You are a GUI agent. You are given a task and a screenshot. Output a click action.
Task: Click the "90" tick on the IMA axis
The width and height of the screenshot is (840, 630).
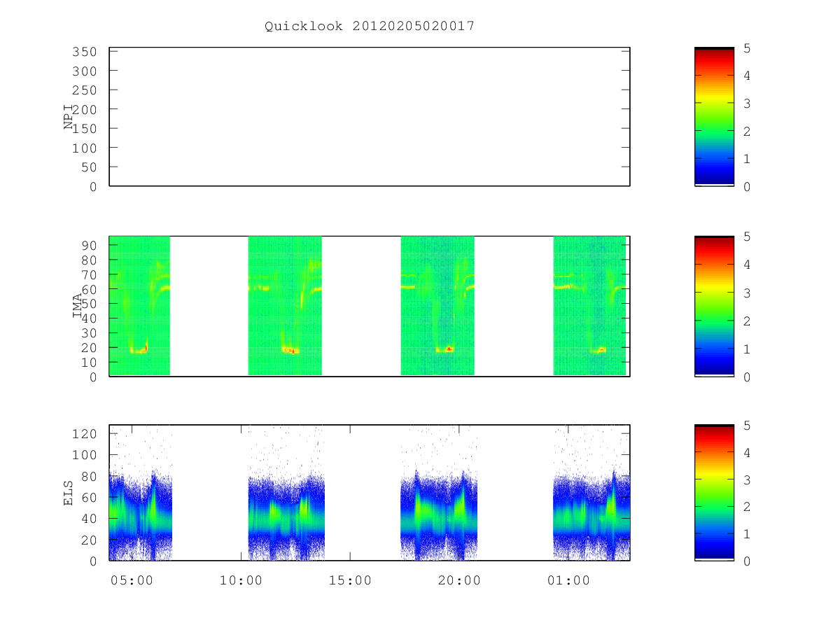[x=88, y=245]
